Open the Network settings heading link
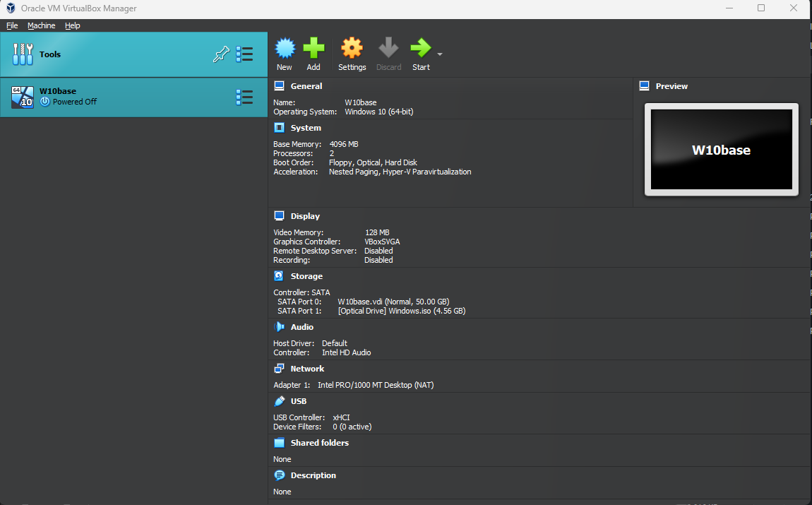812x505 pixels. [307, 369]
